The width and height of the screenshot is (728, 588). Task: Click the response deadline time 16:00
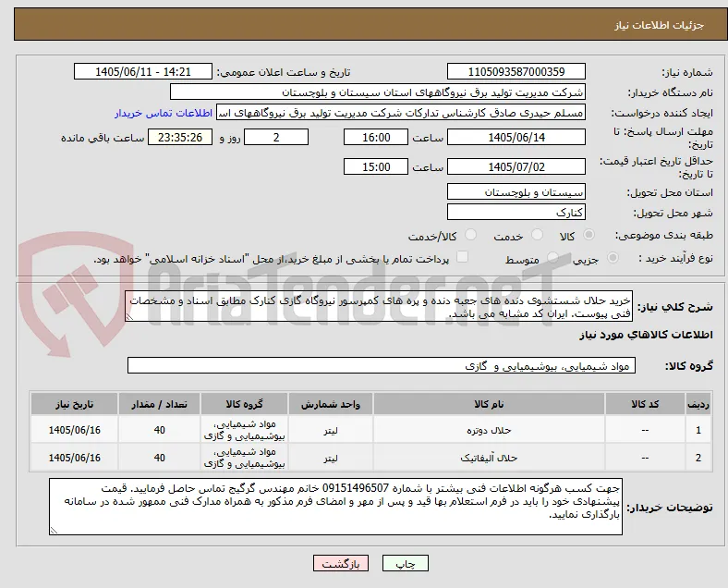coord(376,138)
